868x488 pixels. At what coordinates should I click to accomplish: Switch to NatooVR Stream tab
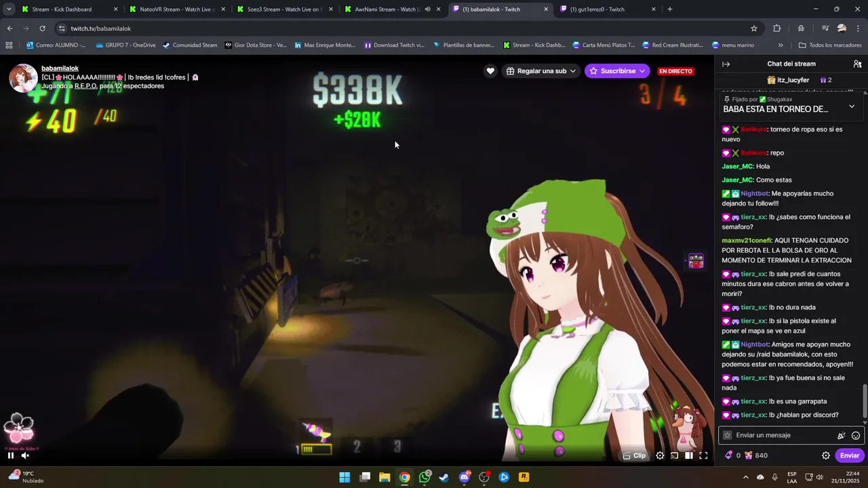pyautogui.click(x=176, y=9)
